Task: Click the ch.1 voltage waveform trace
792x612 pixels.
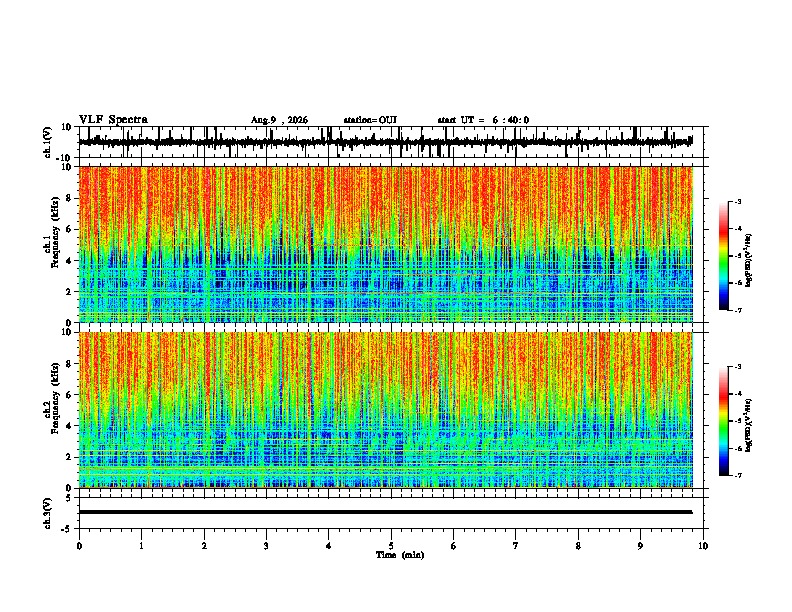Action: (385, 142)
